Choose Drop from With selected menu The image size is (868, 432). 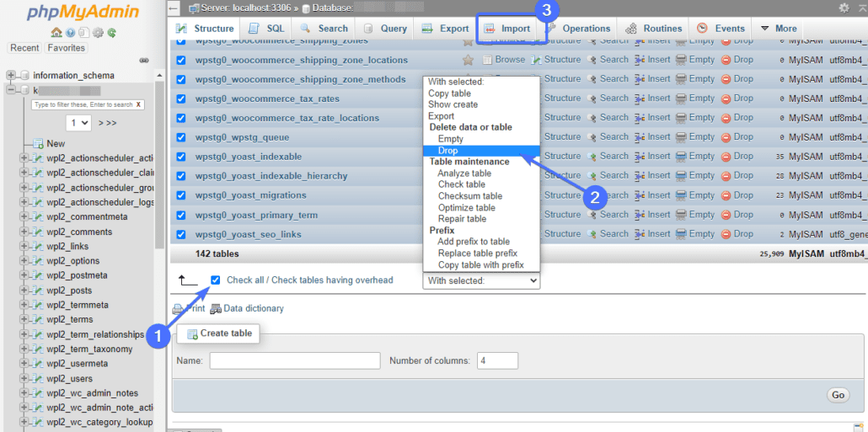481,151
